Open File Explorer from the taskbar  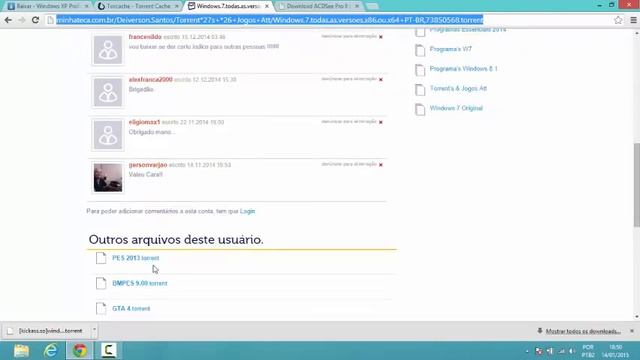tap(21, 351)
